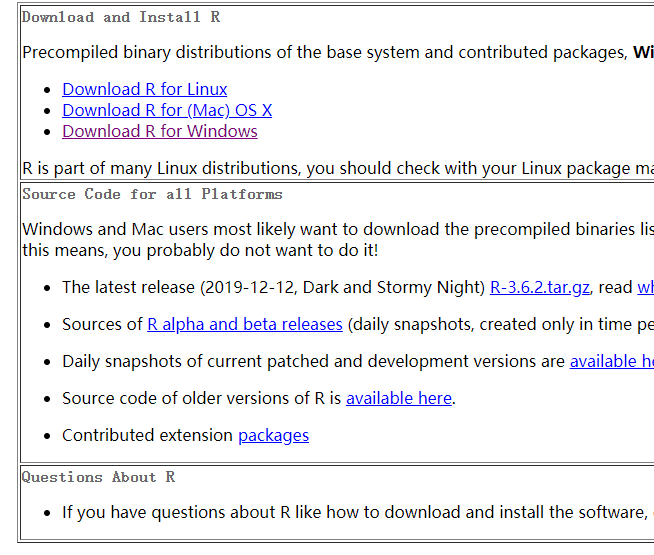Click the truncated link right of R-3.6.2.tar.gz
The width and height of the screenshot is (654, 555).
point(645,287)
